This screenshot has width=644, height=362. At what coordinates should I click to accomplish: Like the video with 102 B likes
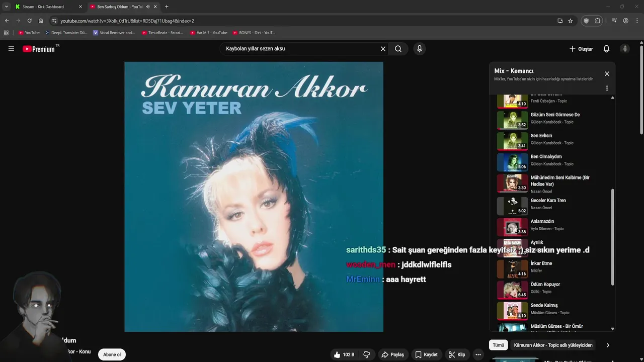point(344,354)
